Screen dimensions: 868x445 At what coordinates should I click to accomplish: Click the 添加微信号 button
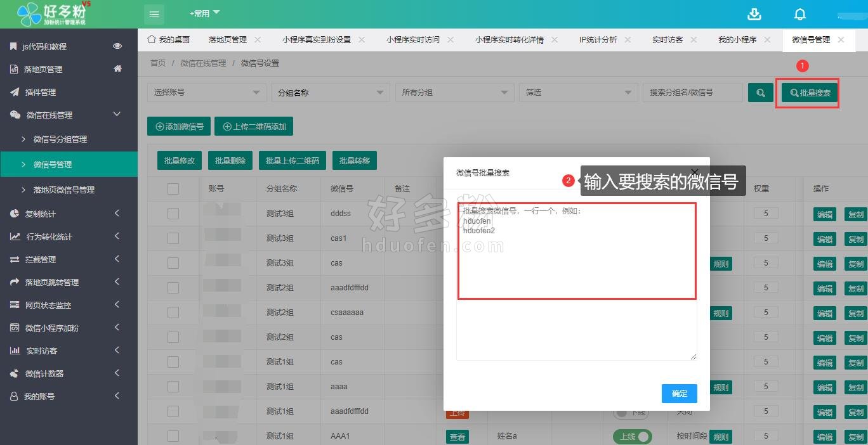(x=179, y=126)
